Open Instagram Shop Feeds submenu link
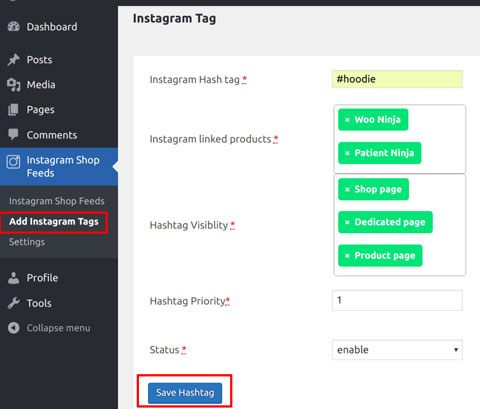The height and width of the screenshot is (409, 480). 57,201
